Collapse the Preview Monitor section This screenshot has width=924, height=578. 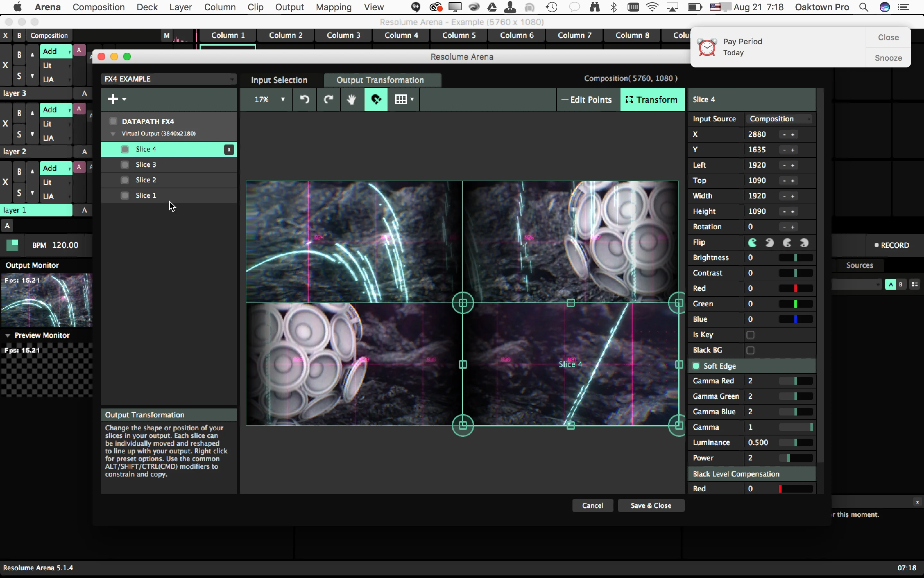click(x=8, y=335)
